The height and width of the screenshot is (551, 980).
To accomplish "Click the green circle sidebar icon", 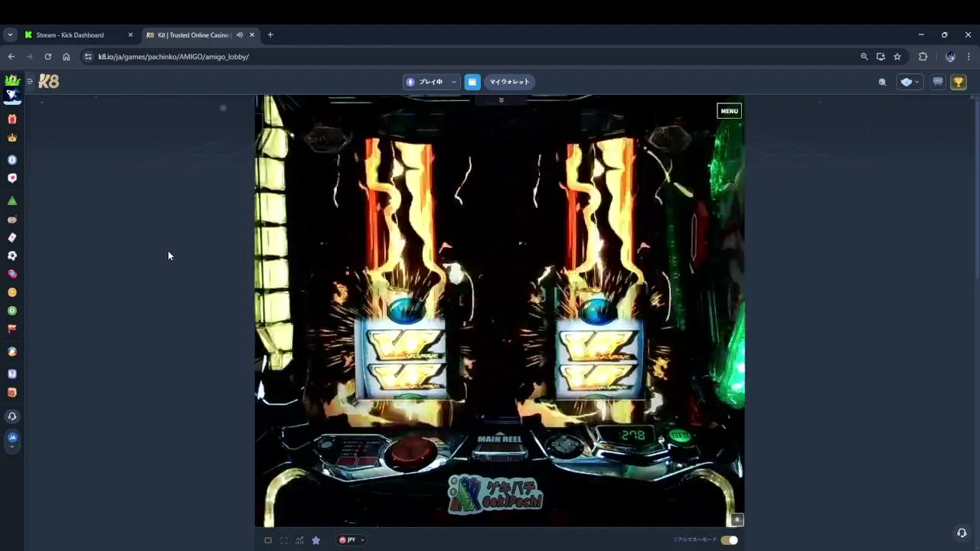I will [x=12, y=311].
